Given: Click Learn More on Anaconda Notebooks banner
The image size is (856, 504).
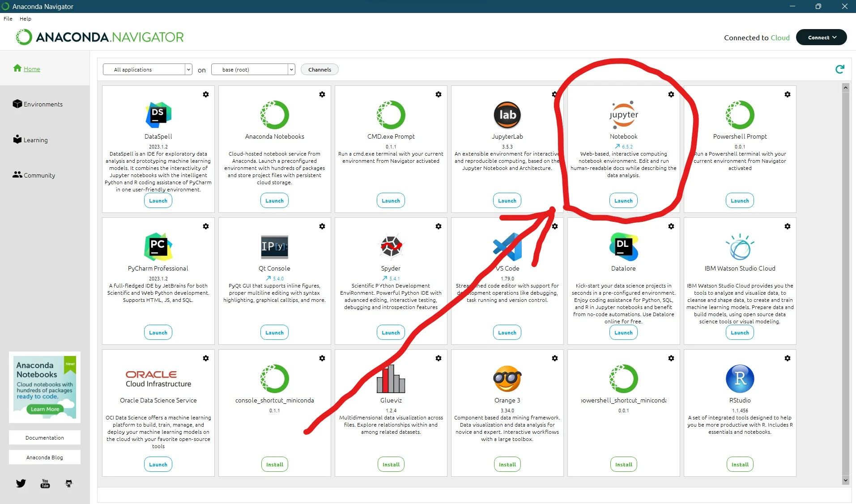Looking at the screenshot, I should tap(45, 409).
